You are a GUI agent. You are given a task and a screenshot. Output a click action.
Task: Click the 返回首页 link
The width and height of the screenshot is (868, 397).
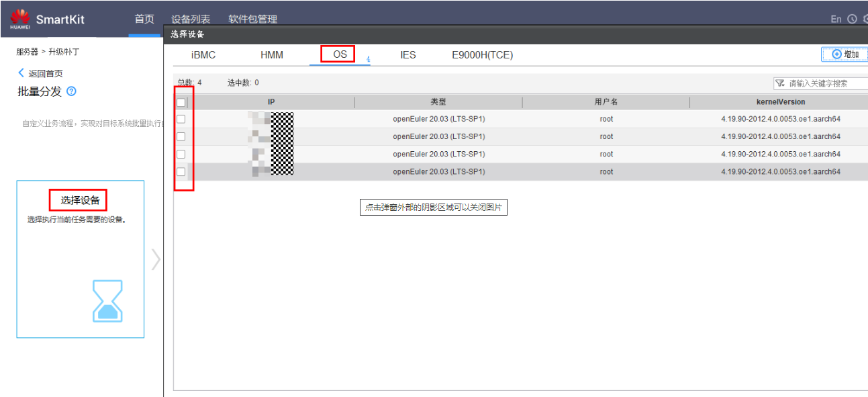[x=40, y=73]
